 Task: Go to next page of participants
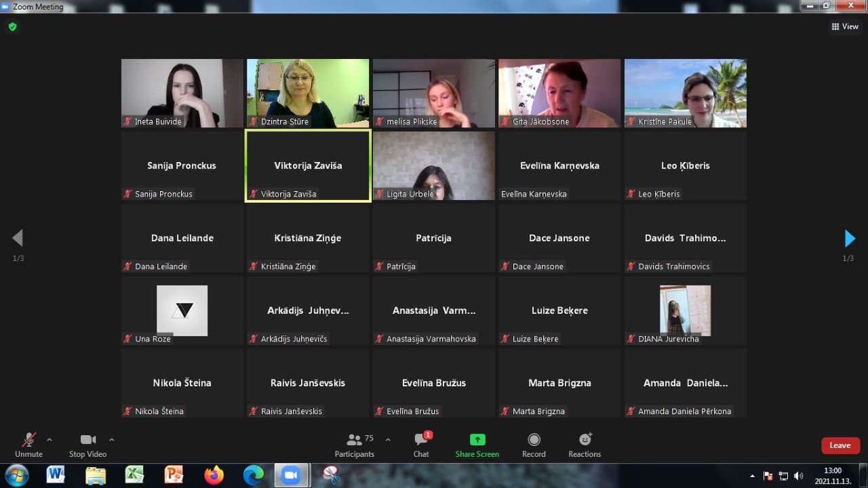click(x=850, y=239)
